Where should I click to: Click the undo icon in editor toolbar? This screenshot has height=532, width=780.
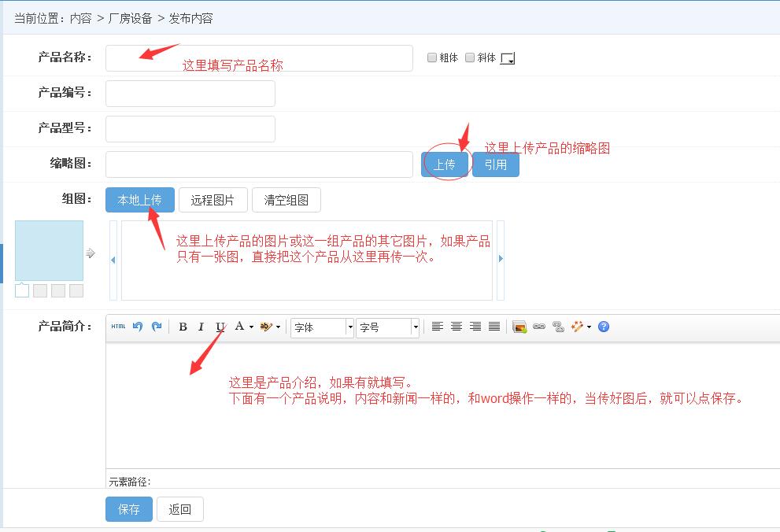(x=138, y=327)
